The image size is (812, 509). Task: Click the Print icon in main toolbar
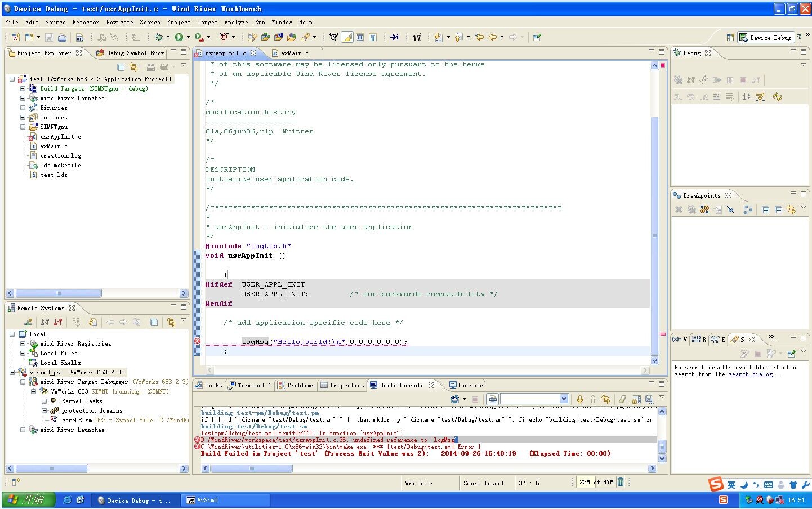[x=62, y=37]
